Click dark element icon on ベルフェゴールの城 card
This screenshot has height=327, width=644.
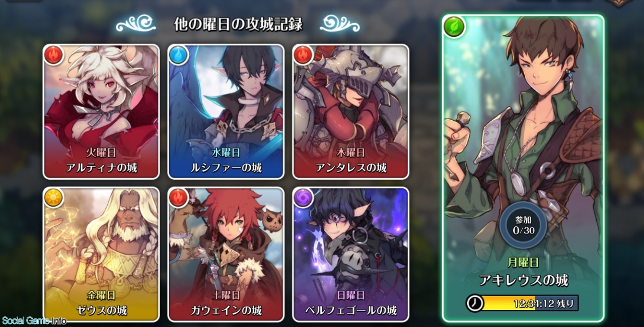tap(303, 197)
